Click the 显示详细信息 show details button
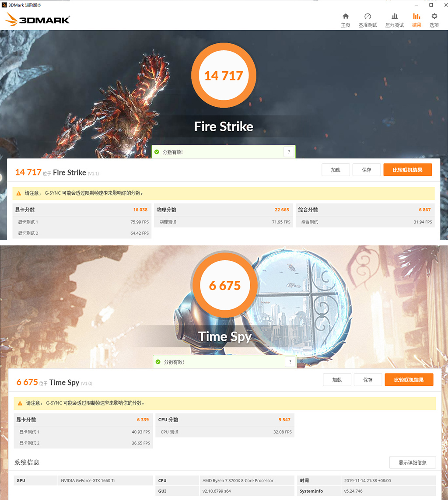The height and width of the screenshot is (500, 448). coord(413,462)
